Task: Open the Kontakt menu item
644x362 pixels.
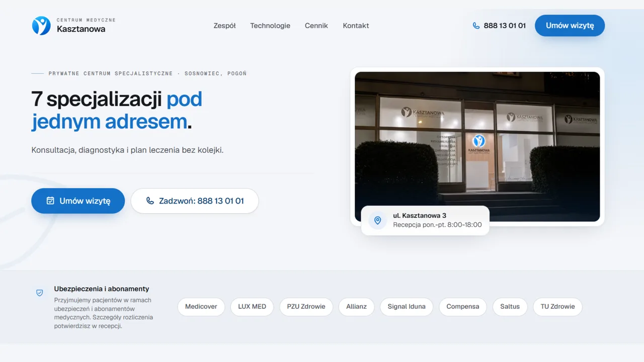Action: [356, 26]
